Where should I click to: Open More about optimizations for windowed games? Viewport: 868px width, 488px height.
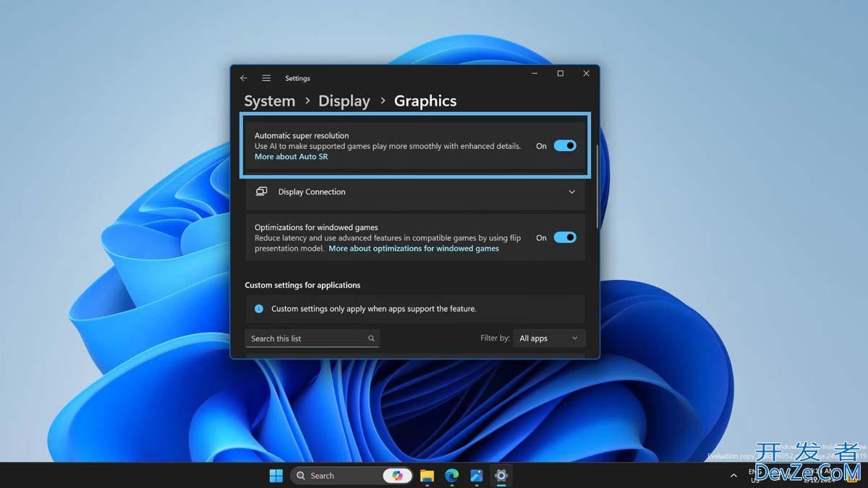pyautogui.click(x=414, y=249)
